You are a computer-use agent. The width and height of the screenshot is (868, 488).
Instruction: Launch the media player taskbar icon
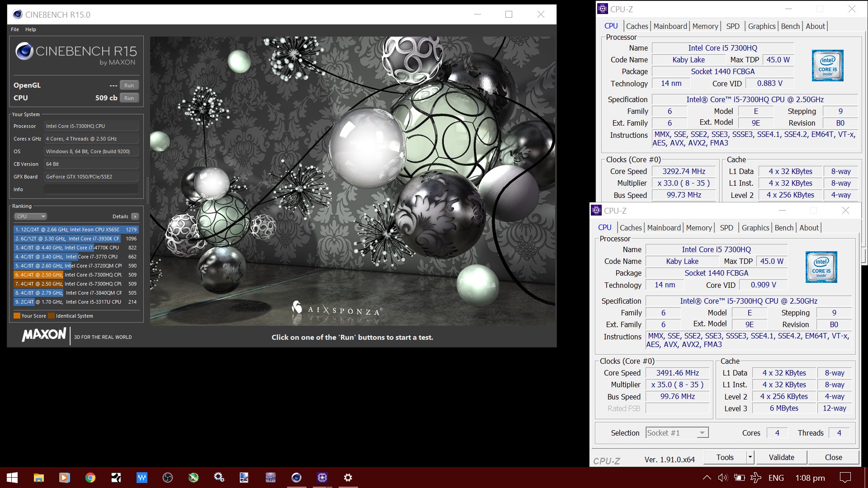pyautogui.click(x=64, y=478)
